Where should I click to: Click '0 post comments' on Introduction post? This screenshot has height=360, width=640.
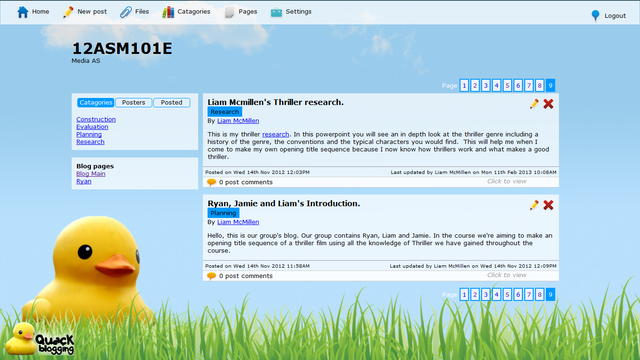point(246,276)
